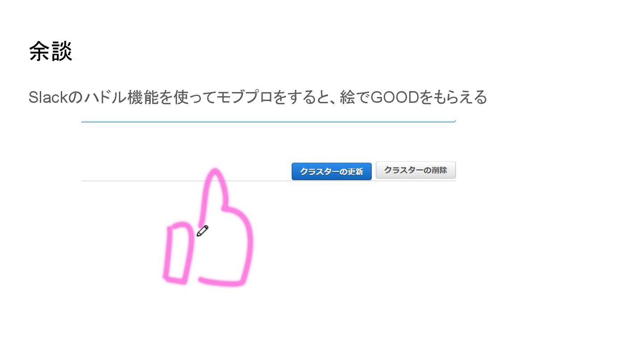Click the blue line atop the embedded screenshot
This screenshot has height=362, width=644.
(268, 121)
